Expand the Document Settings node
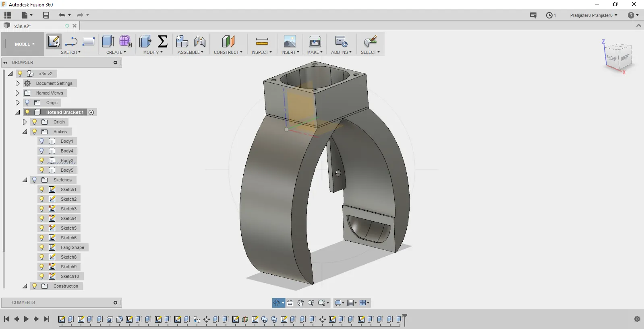Viewport: 644px width, 329px height. [17, 83]
